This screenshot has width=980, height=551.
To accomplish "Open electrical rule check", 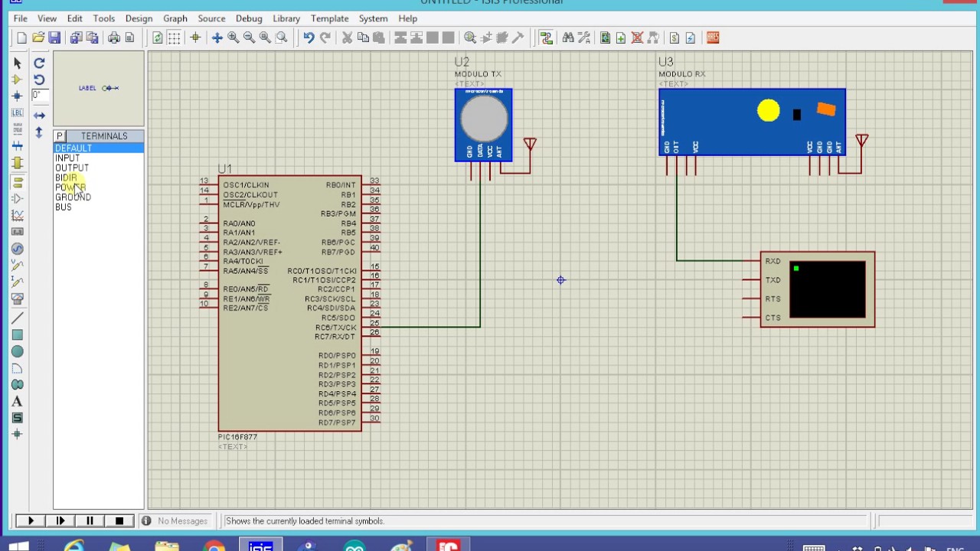I will click(x=691, y=37).
